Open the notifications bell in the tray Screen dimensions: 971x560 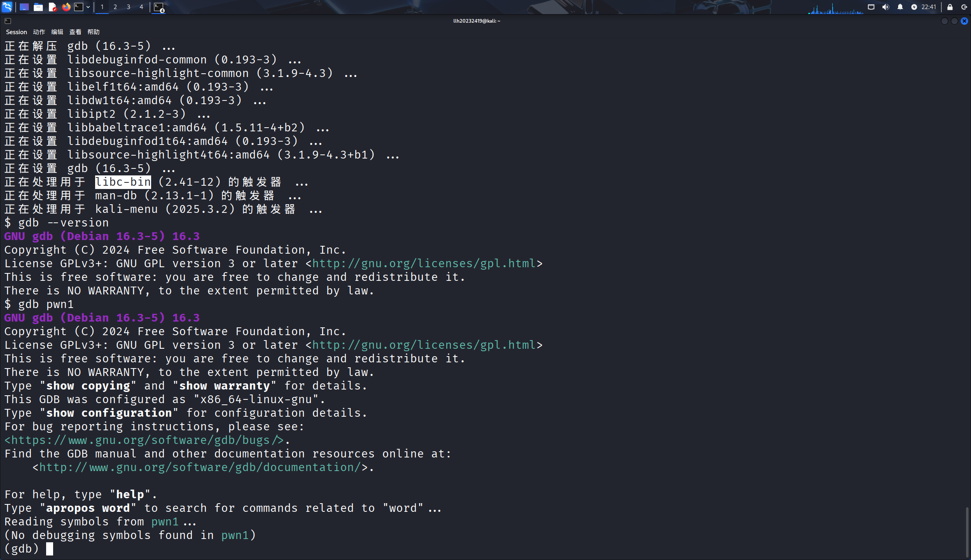[x=900, y=7]
